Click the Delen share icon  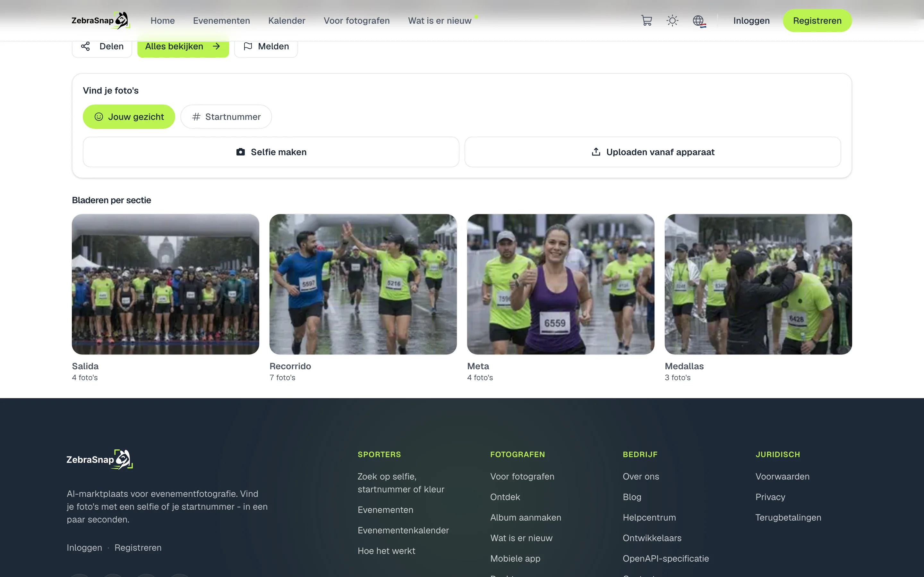[86, 46]
